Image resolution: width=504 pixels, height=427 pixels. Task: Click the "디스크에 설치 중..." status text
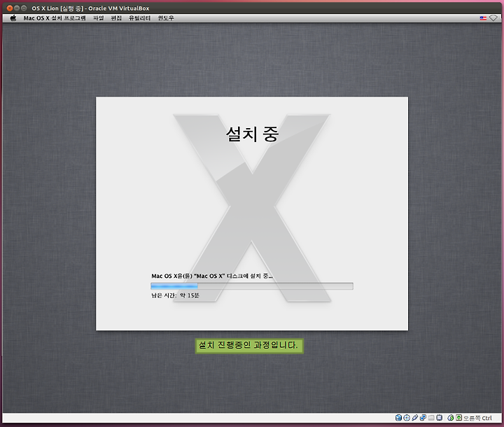[250, 276]
